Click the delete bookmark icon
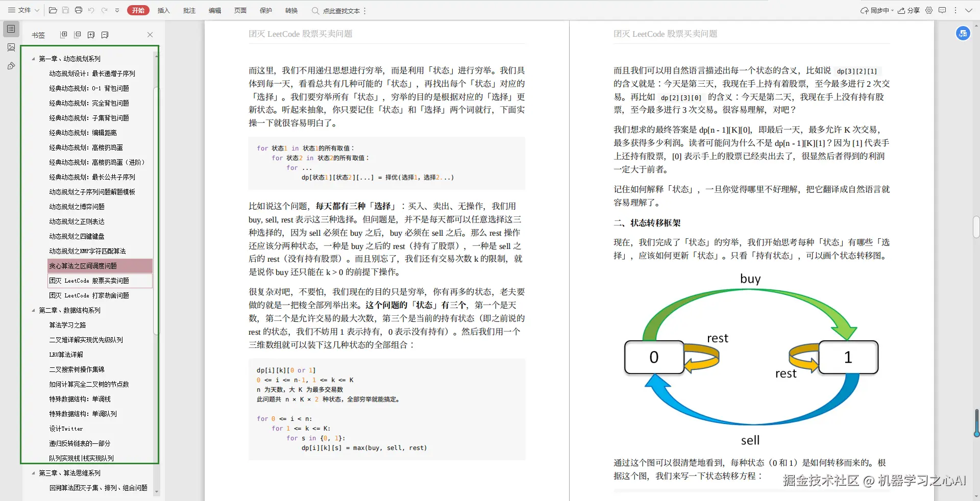980x501 pixels. click(105, 35)
